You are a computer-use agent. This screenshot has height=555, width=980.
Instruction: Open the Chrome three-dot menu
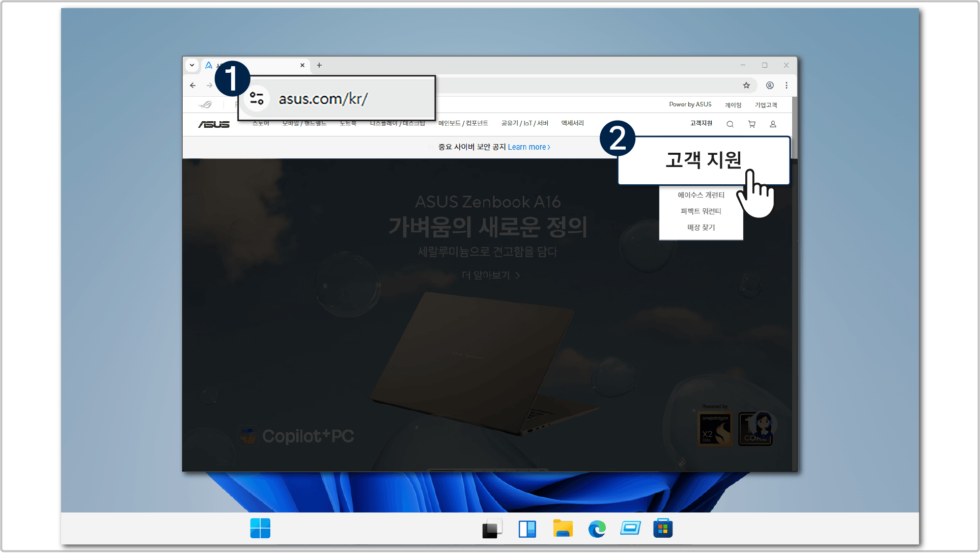(787, 86)
